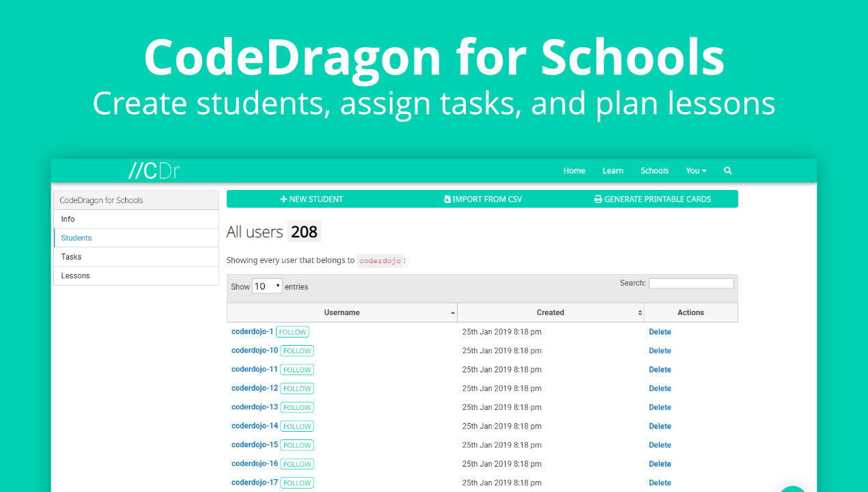This screenshot has width=868, height=492.
Task: Click the plus icon on New Student
Action: tap(283, 199)
